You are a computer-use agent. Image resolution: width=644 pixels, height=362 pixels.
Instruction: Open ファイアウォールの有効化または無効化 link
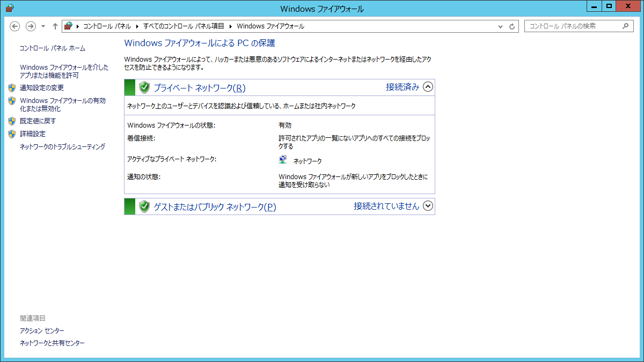63,105
